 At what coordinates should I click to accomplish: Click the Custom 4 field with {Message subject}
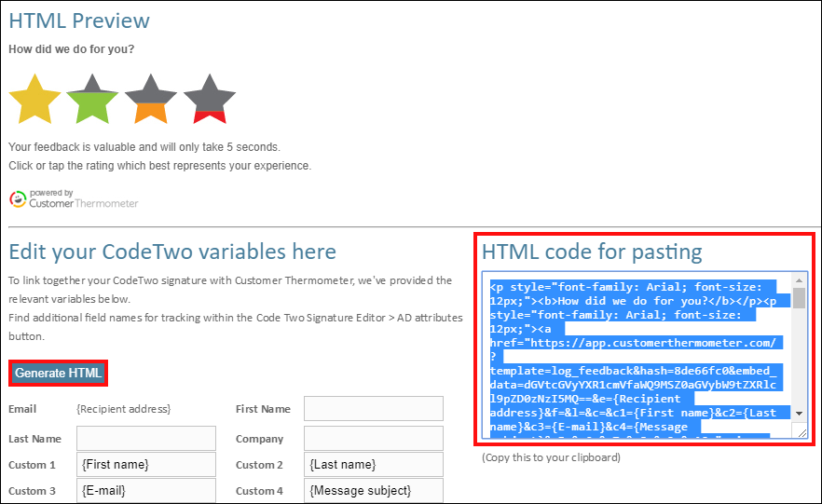(x=373, y=491)
